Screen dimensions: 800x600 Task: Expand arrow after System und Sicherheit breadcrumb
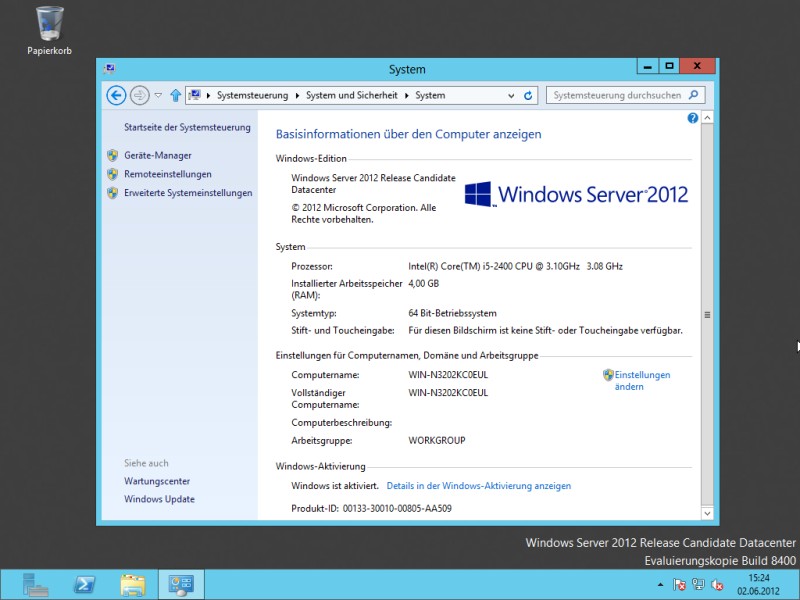407,95
